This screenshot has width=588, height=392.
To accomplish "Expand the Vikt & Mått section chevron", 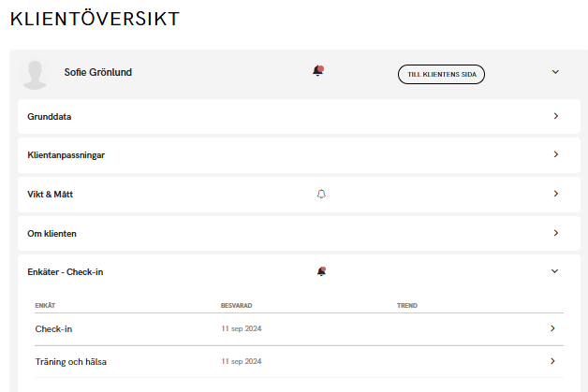I will [x=555, y=194].
